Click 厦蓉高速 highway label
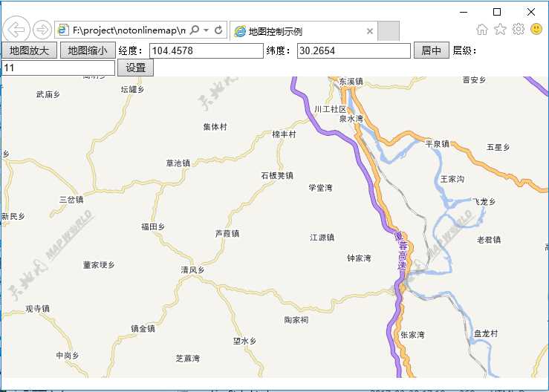Image resolution: width=549 pixels, height=392 pixels. (x=401, y=251)
